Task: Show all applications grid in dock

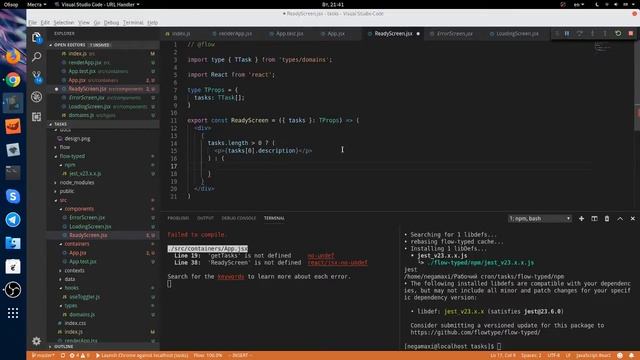Action: (x=13, y=313)
